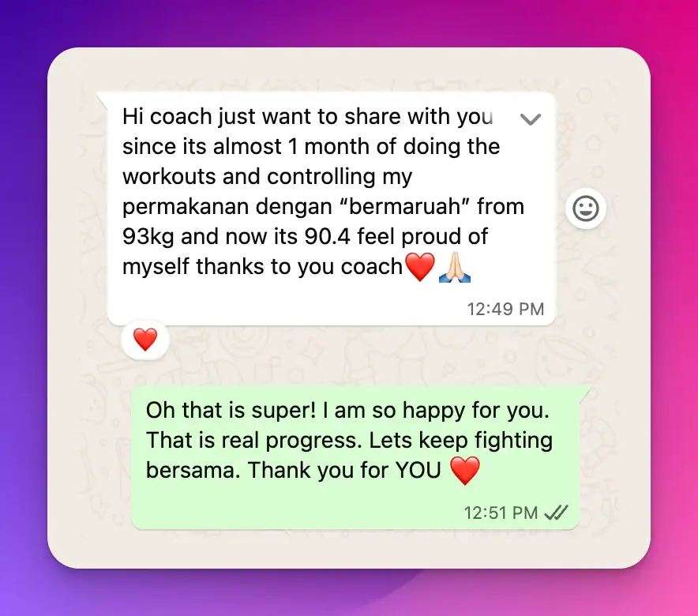Click the 'Lets keep fighting' phrase
This screenshot has width=698, height=616.
(461, 440)
